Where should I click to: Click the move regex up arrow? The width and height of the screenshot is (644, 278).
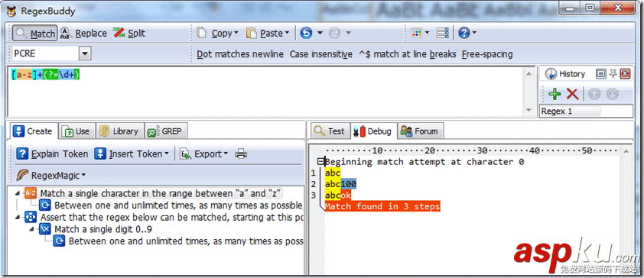tap(594, 94)
